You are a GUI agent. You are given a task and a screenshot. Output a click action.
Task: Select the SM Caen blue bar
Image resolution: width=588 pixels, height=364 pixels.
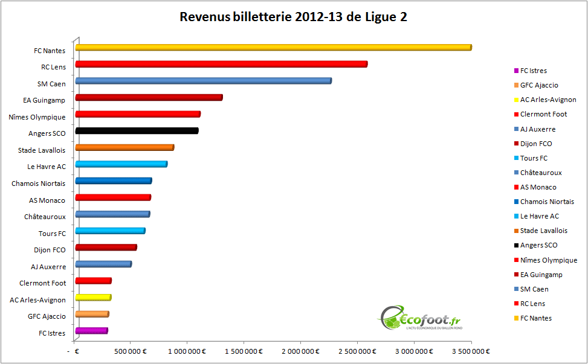coord(203,81)
